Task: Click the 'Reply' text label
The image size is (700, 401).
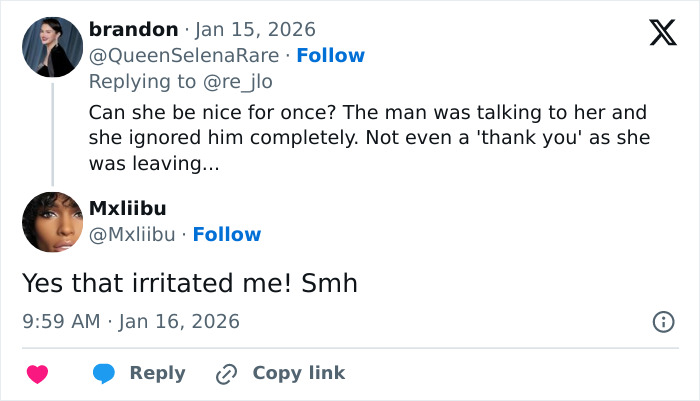Action: click(x=157, y=373)
